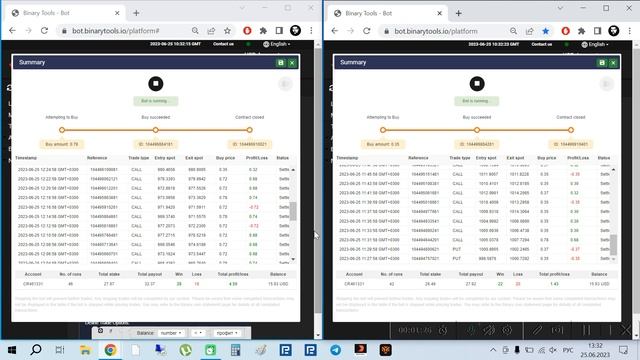The height and width of the screenshot is (360, 640).
Task: Bookmark the page in left browser
Action: [x=227, y=31]
